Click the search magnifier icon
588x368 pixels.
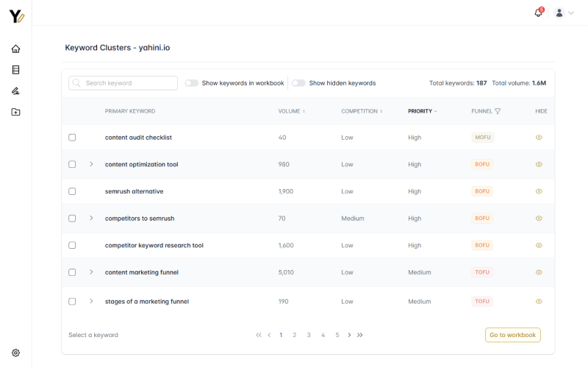point(76,83)
